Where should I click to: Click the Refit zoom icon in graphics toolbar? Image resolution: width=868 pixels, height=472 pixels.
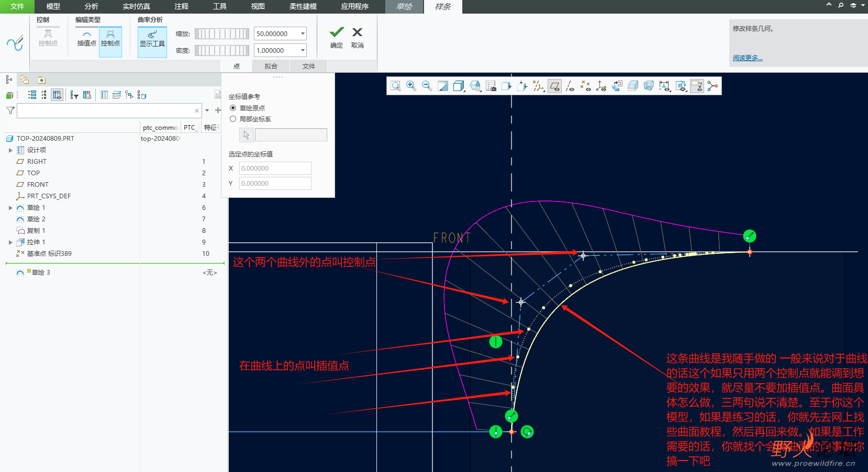pyautogui.click(x=396, y=86)
